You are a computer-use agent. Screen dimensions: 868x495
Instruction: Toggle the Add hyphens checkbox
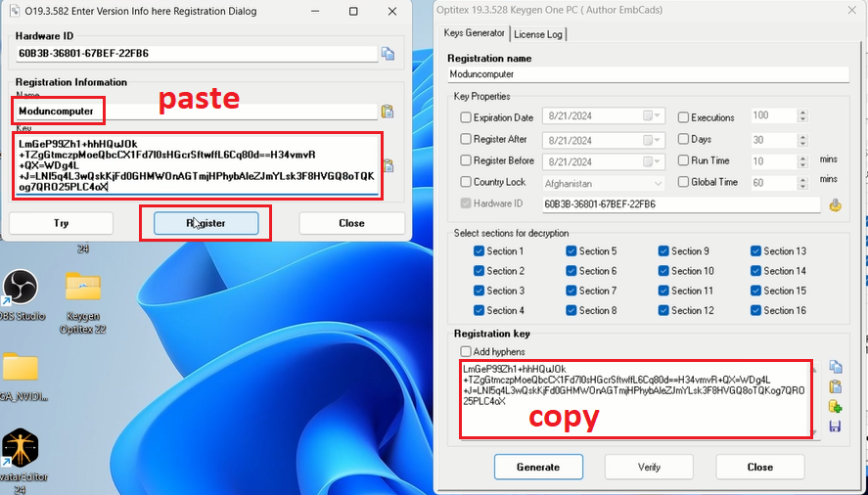point(466,351)
